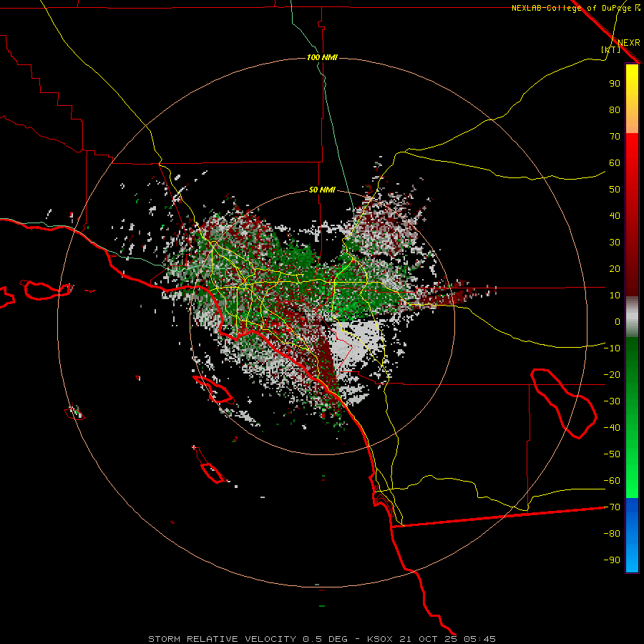Click the "100 NMI" range ring label
The height and width of the screenshot is (644, 644).
(x=322, y=57)
